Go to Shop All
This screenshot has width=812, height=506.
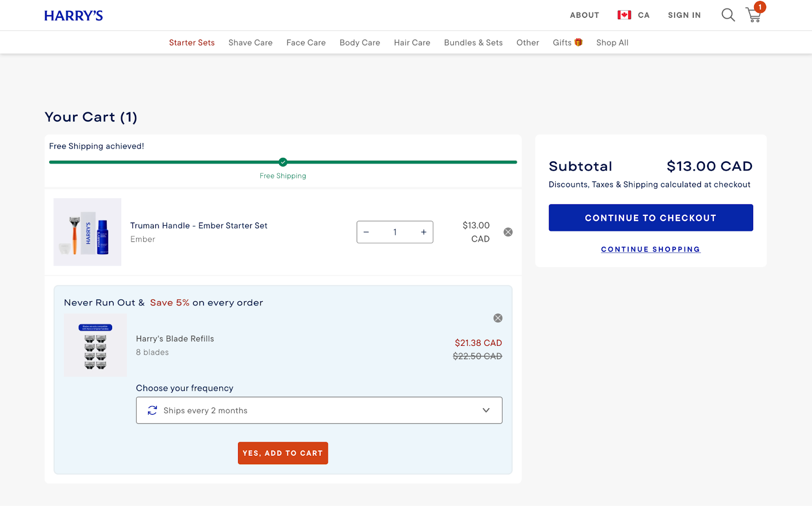(613, 43)
